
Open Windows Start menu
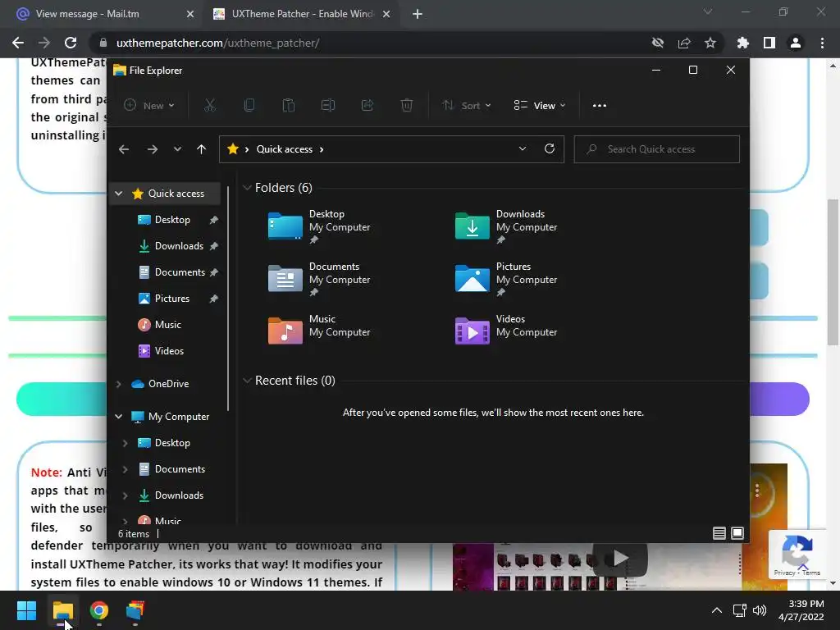[x=26, y=610]
